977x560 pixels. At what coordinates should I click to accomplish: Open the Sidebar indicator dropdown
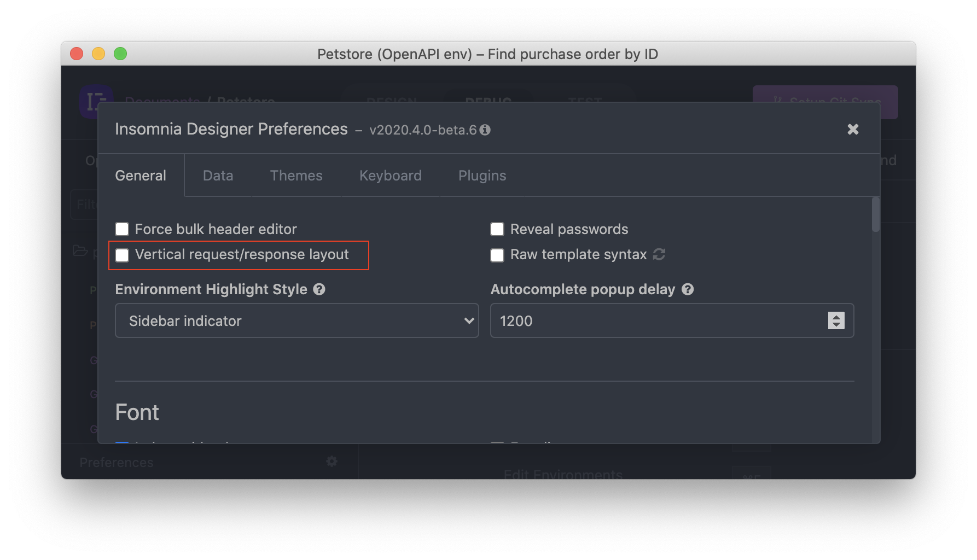click(297, 320)
